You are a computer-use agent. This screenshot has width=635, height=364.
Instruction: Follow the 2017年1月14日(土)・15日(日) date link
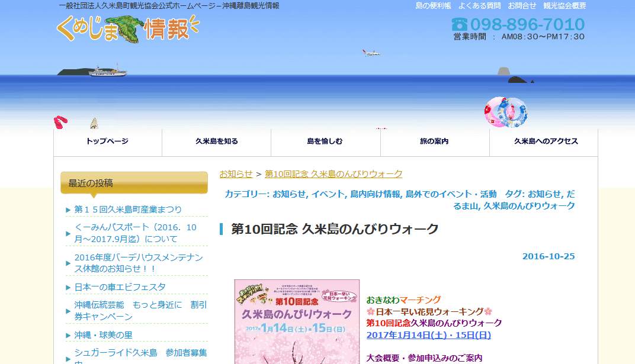pyautogui.click(x=428, y=335)
